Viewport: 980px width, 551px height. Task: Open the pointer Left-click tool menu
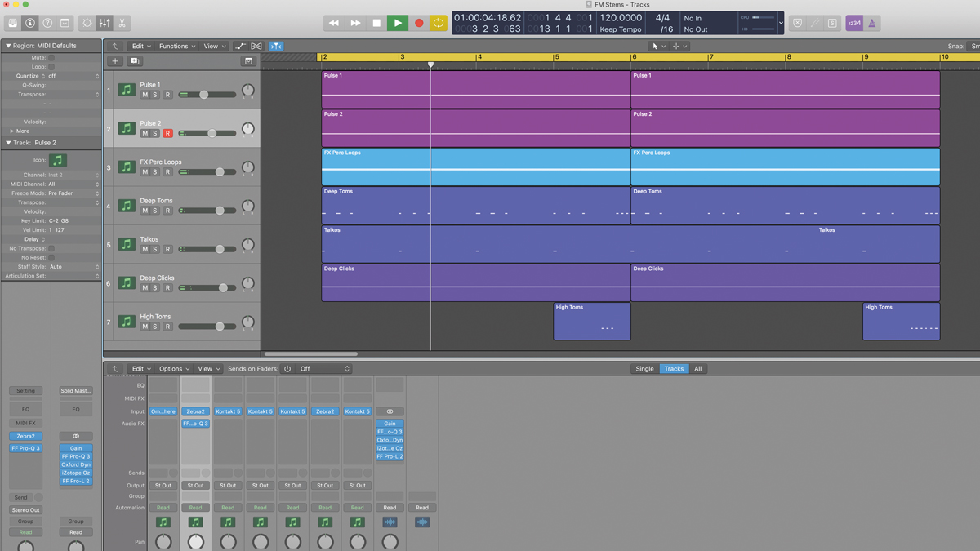(x=657, y=47)
